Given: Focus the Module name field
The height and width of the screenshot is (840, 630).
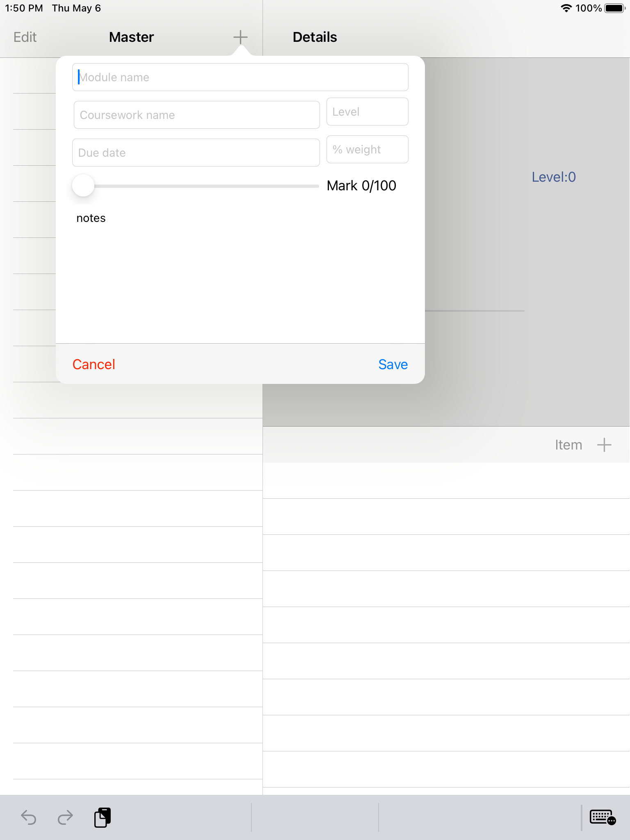Looking at the screenshot, I should (x=240, y=77).
